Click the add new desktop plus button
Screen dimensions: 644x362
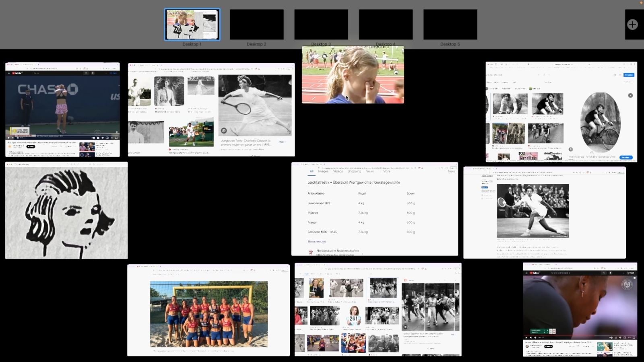pyautogui.click(x=632, y=25)
